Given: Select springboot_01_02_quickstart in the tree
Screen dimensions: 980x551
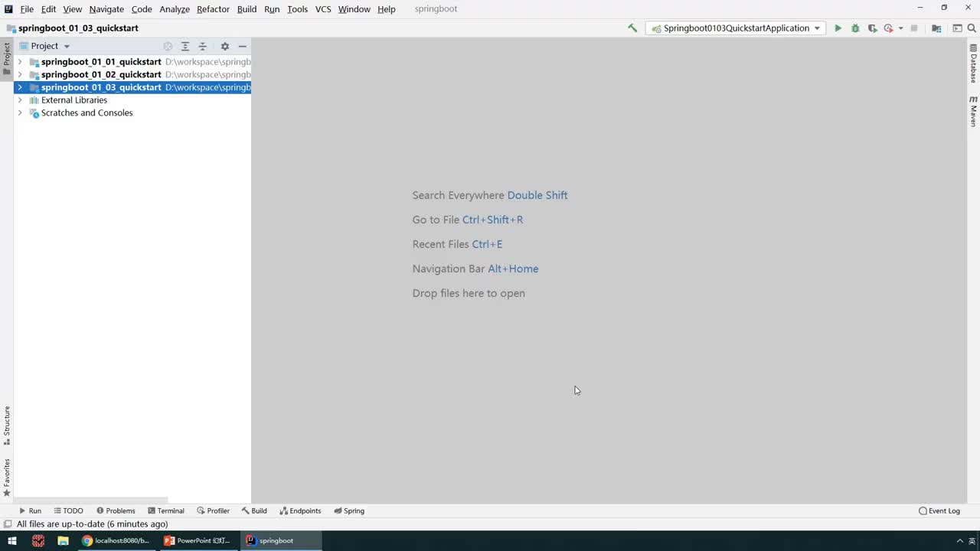Looking at the screenshot, I should [x=101, y=75].
